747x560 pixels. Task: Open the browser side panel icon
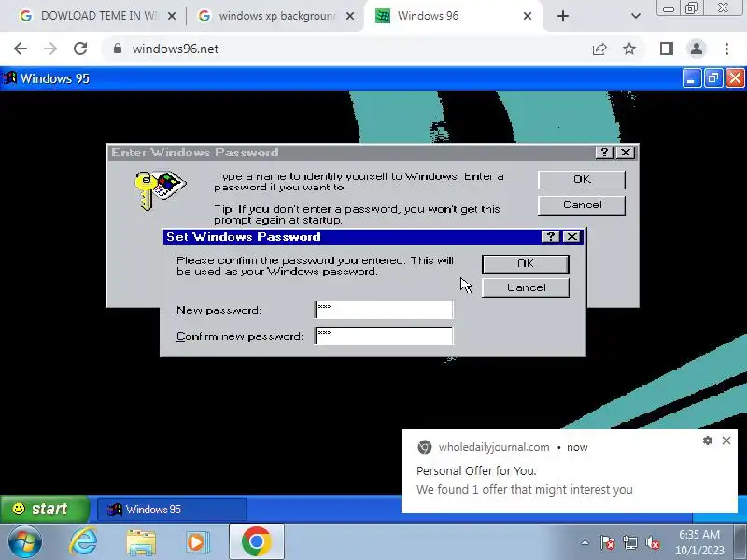(666, 49)
